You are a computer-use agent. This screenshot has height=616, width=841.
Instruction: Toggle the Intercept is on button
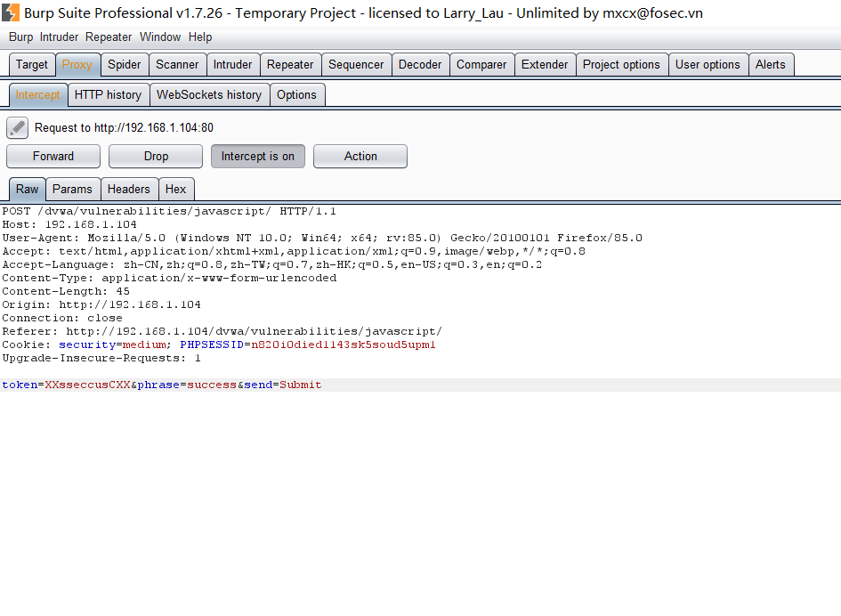click(258, 157)
